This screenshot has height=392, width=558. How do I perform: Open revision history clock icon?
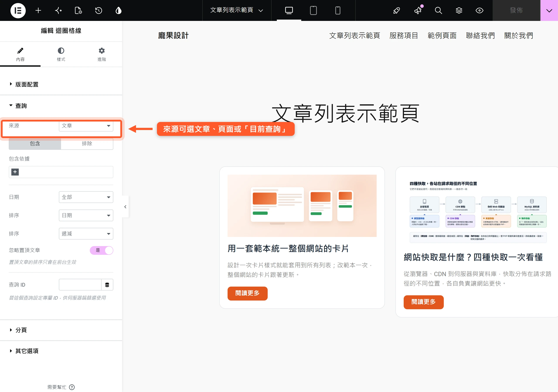[x=99, y=10]
